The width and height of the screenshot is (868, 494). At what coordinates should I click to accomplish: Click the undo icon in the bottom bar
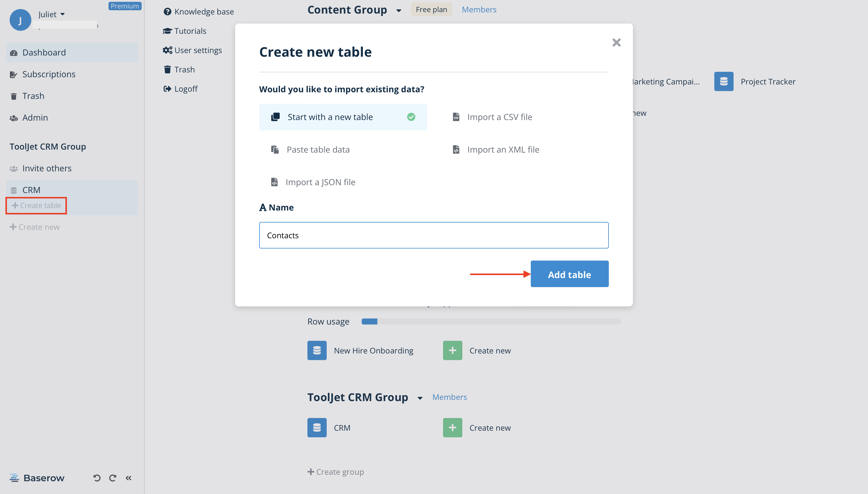point(97,478)
